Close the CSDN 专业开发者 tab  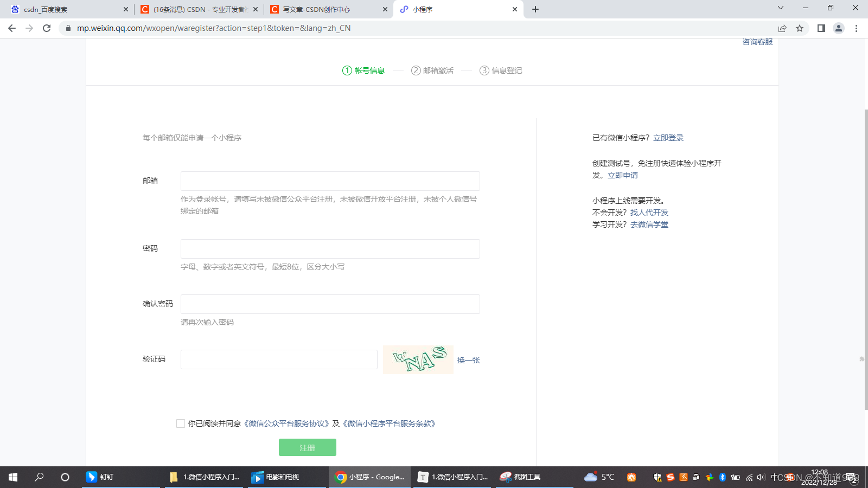pyautogui.click(x=256, y=9)
